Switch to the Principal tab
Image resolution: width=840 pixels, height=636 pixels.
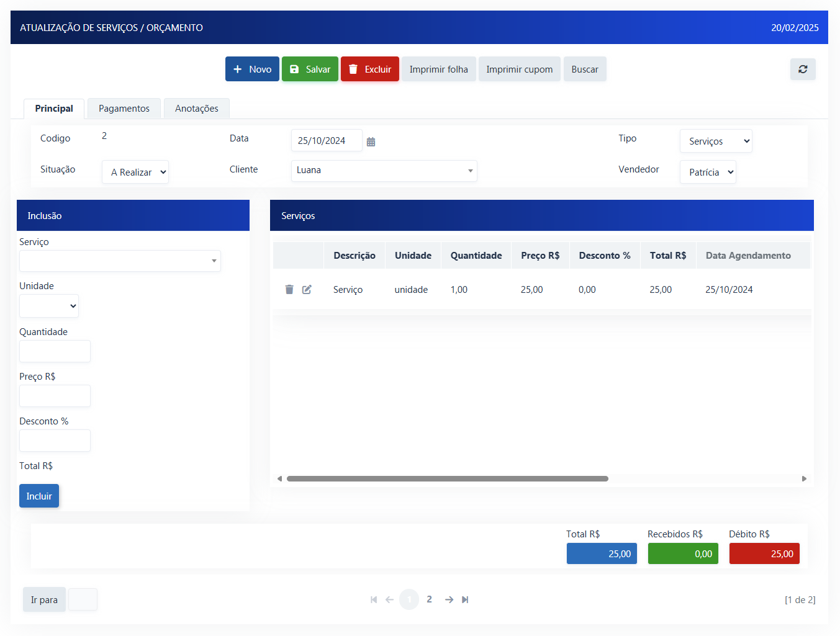pos(54,109)
